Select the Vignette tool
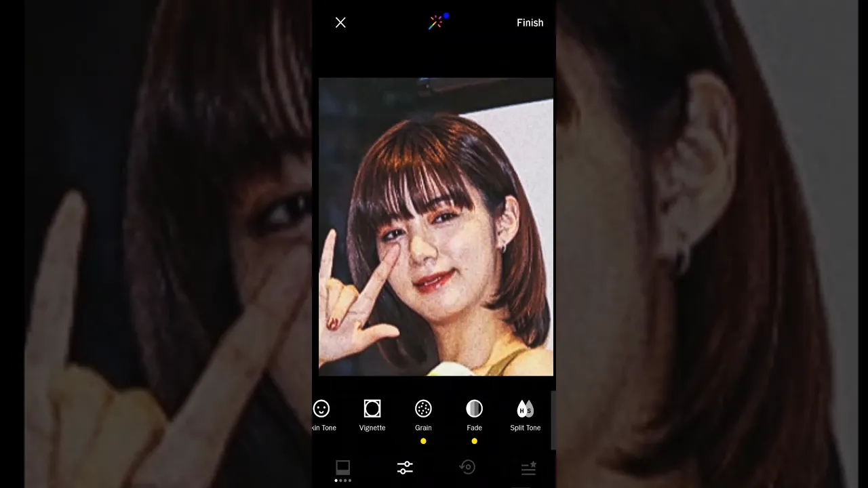This screenshot has width=868, height=488. 372,415
